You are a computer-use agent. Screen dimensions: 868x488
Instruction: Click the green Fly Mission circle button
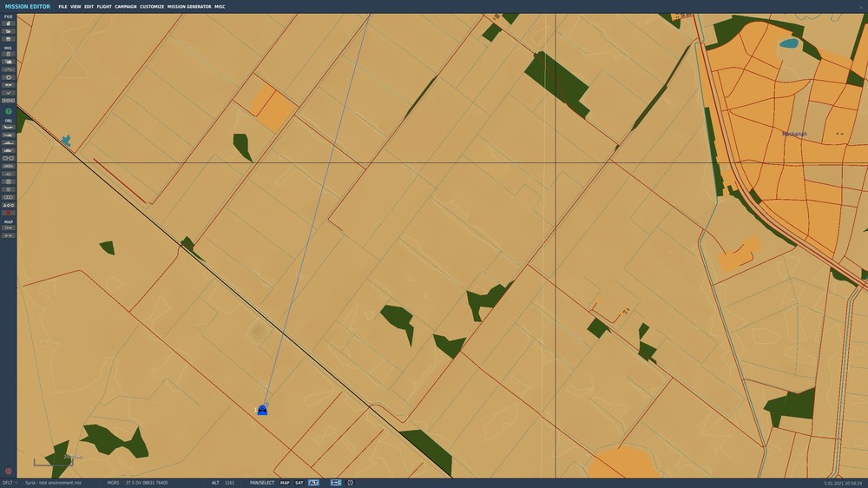[9, 111]
